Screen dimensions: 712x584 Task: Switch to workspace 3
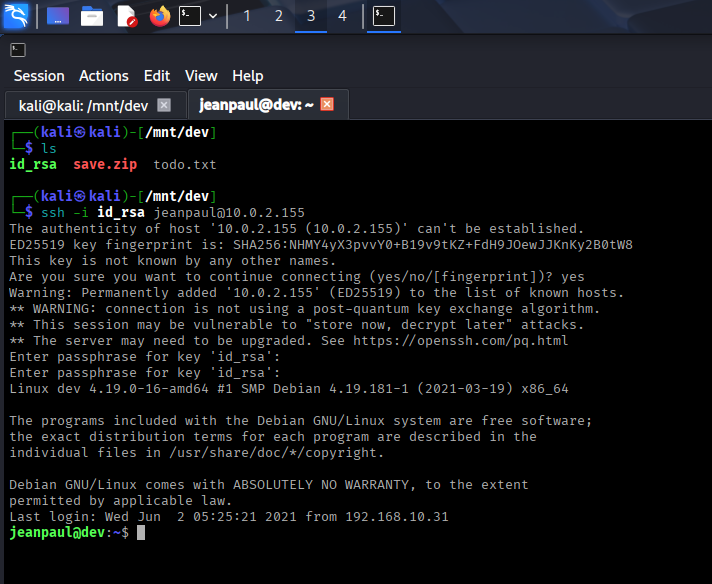(x=311, y=16)
